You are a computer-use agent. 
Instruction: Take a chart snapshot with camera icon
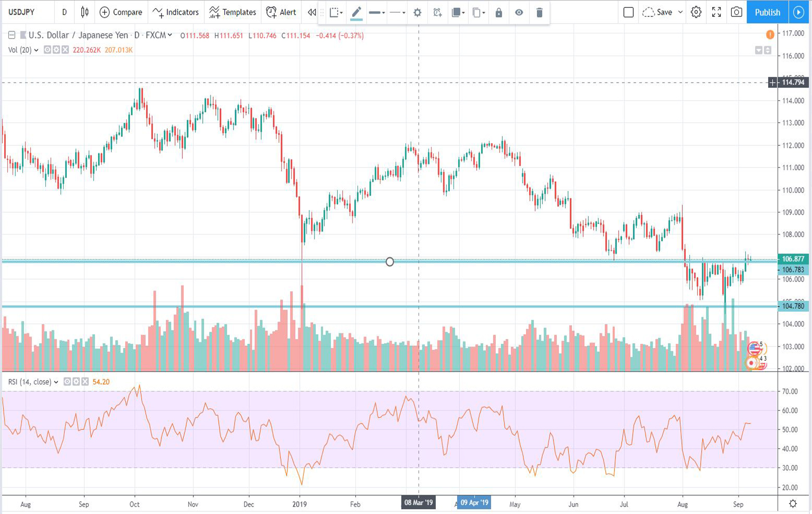[x=736, y=12]
